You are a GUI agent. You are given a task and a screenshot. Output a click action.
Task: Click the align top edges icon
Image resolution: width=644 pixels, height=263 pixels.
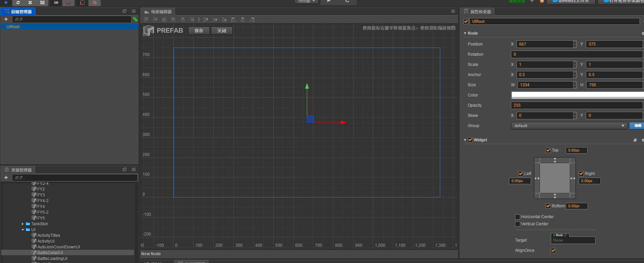tap(146, 19)
